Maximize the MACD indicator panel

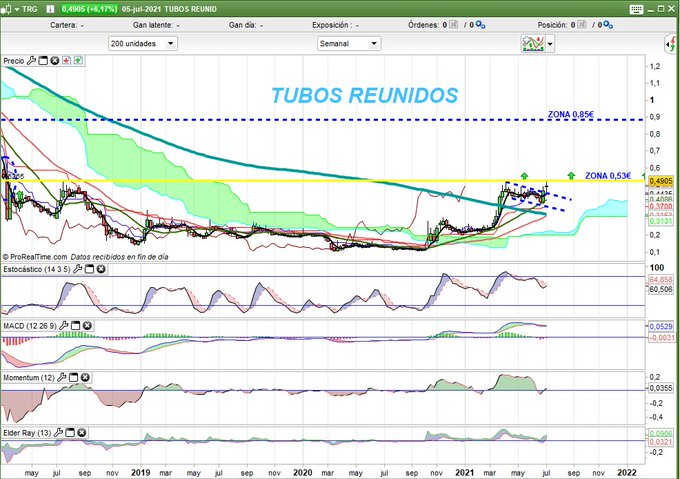[75, 326]
